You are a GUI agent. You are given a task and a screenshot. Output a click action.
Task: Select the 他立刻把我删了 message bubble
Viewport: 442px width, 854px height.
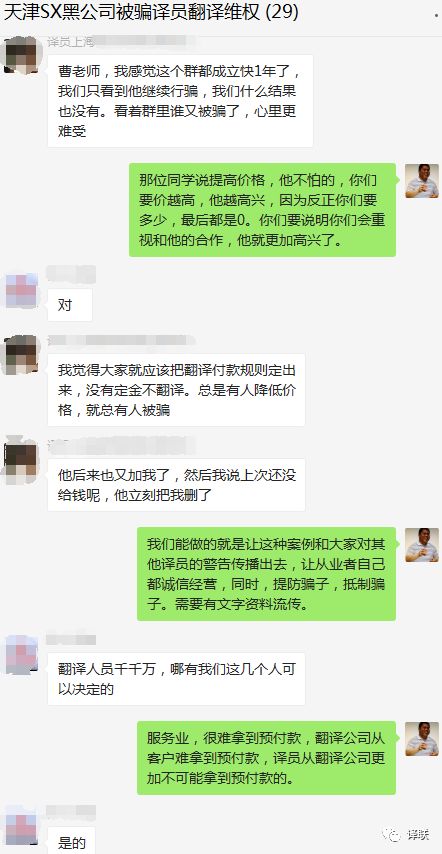(x=176, y=485)
